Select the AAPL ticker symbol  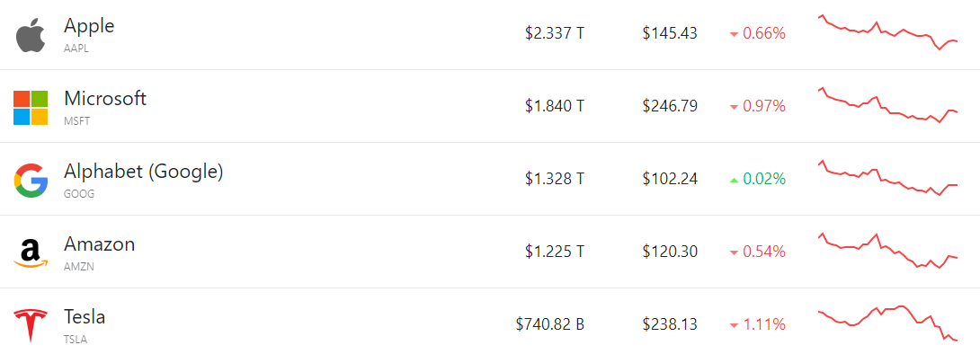76,49
